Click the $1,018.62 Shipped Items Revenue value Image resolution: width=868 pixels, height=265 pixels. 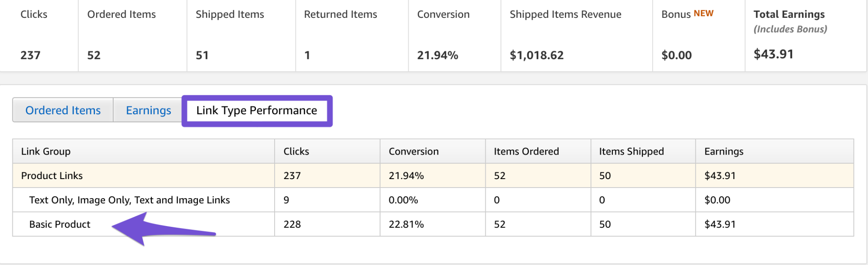(x=537, y=55)
